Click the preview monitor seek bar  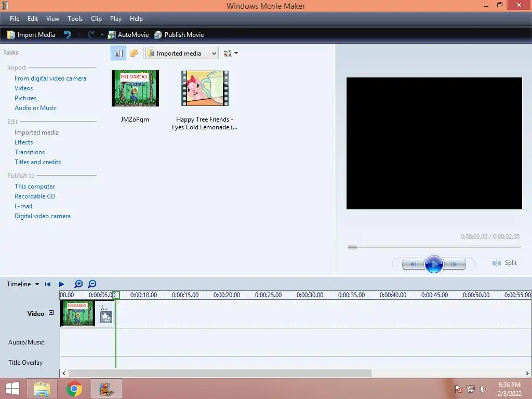pyautogui.click(x=434, y=247)
